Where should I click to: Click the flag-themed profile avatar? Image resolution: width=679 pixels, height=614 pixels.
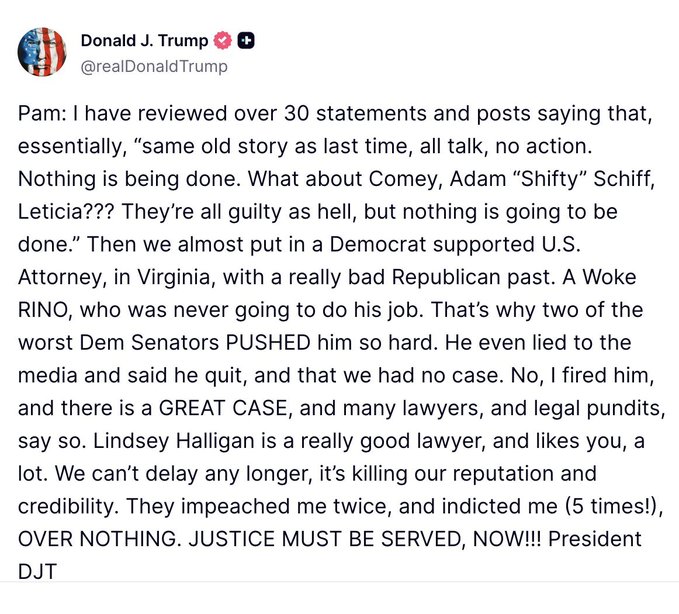[x=42, y=52]
